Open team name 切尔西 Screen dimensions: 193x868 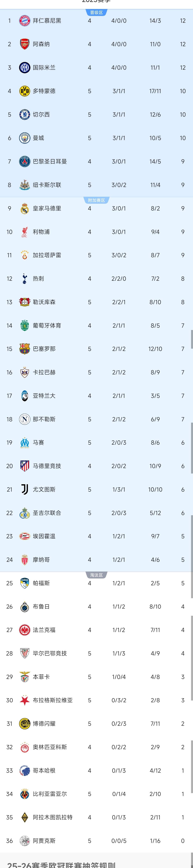point(41,114)
